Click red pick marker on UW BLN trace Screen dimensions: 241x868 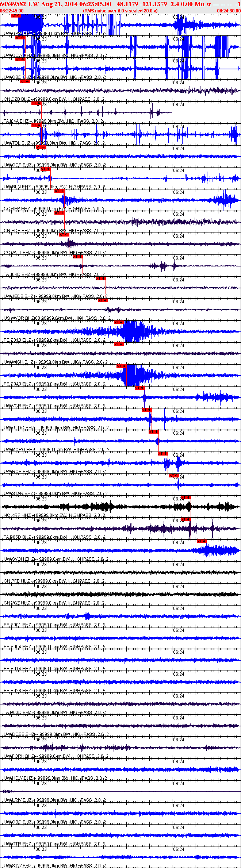click(x=46, y=169)
